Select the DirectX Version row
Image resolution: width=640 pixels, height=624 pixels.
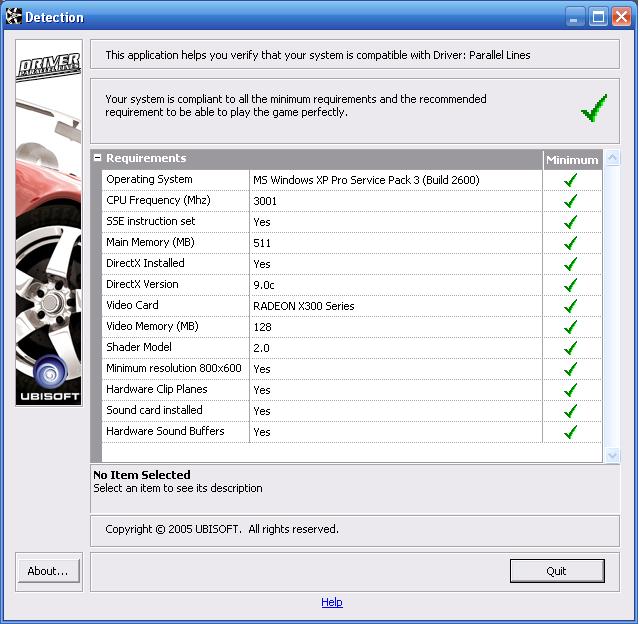pyautogui.click(x=352, y=285)
